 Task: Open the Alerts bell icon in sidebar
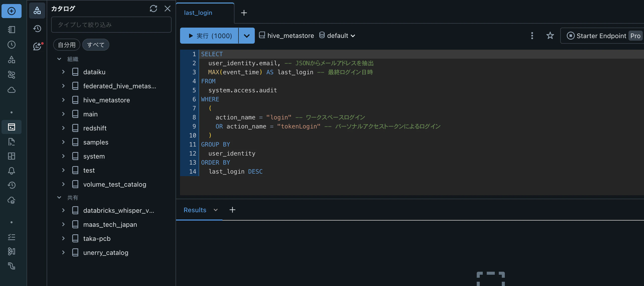point(12,171)
